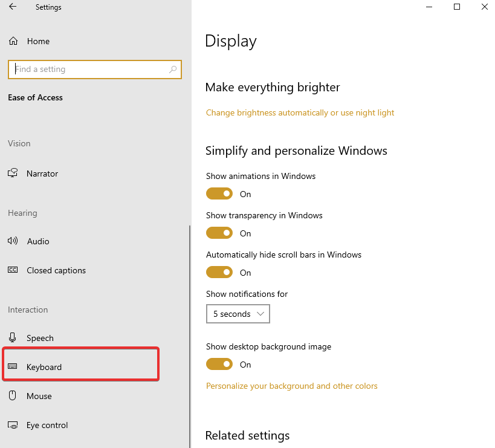The image size is (495, 448).
Task: Select the Eye control icon
Action: pyautogui.click(x=13, y=425)
